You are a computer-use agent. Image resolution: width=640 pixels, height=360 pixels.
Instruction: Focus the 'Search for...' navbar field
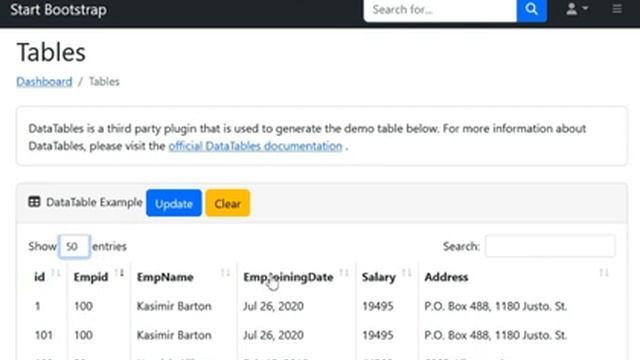click(440, 10)
